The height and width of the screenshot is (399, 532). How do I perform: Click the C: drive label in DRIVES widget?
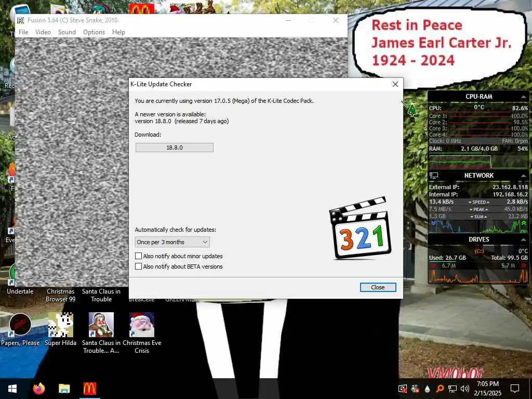point(478,251)
